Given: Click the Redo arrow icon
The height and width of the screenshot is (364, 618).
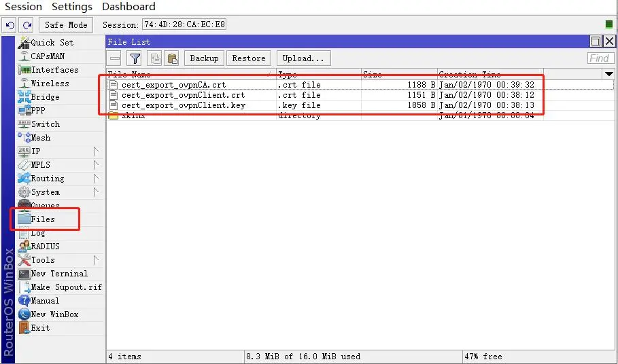Looking at the screenshot, I should tap(27, 25).
